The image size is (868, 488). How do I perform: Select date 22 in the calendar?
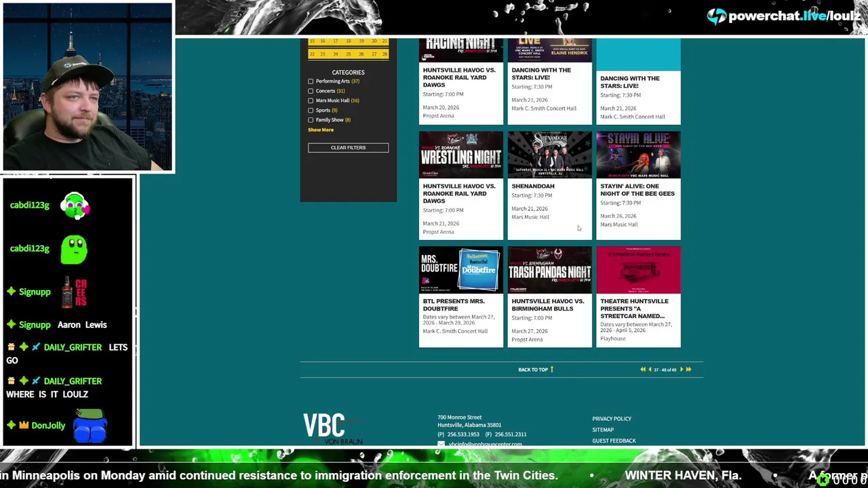[312, 54]
